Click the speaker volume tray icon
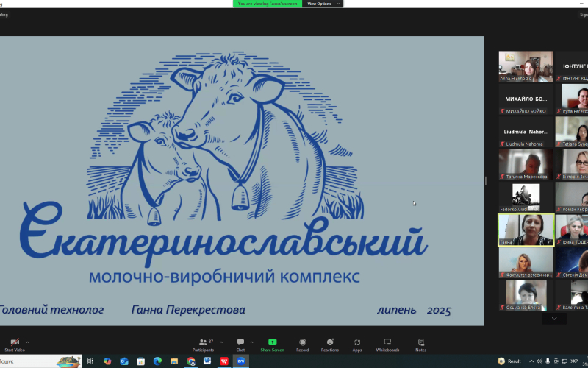588x368 pixels. coord(539,361)
